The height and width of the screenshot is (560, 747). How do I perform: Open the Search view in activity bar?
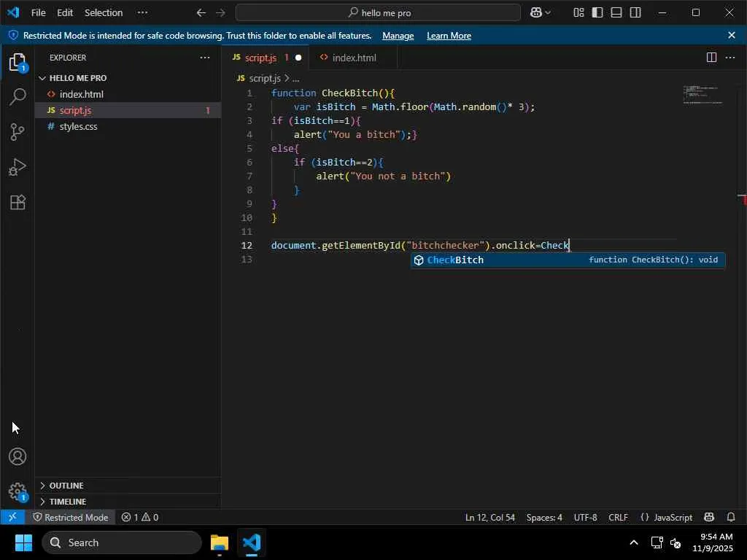[x=18, y=96]
